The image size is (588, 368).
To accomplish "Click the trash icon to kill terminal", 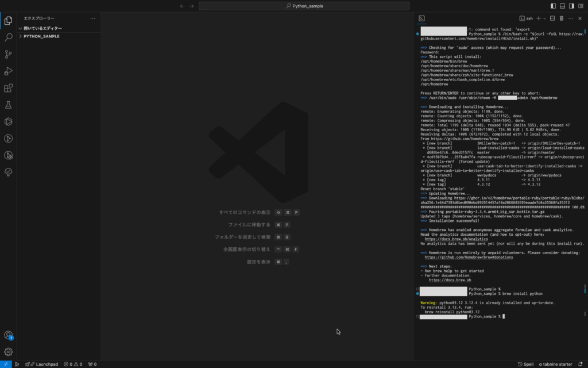I will [561, 18].
